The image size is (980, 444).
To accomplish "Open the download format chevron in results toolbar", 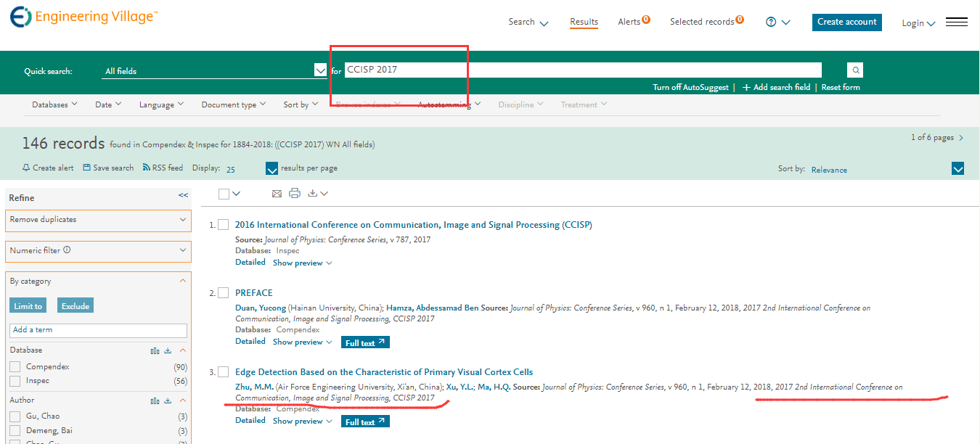I will 324,194.
